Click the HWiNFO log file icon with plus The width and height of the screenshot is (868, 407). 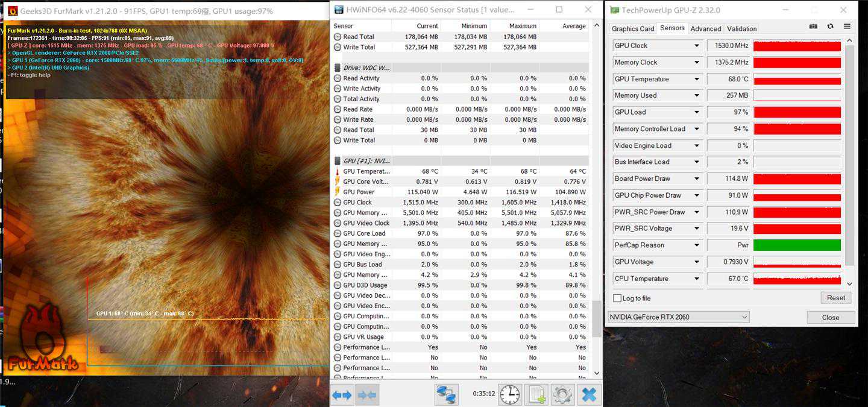[536, 395]
